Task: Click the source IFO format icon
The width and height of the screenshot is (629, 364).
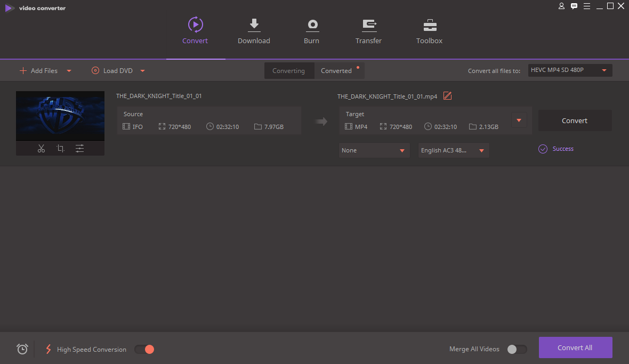Action: [126, 127]
